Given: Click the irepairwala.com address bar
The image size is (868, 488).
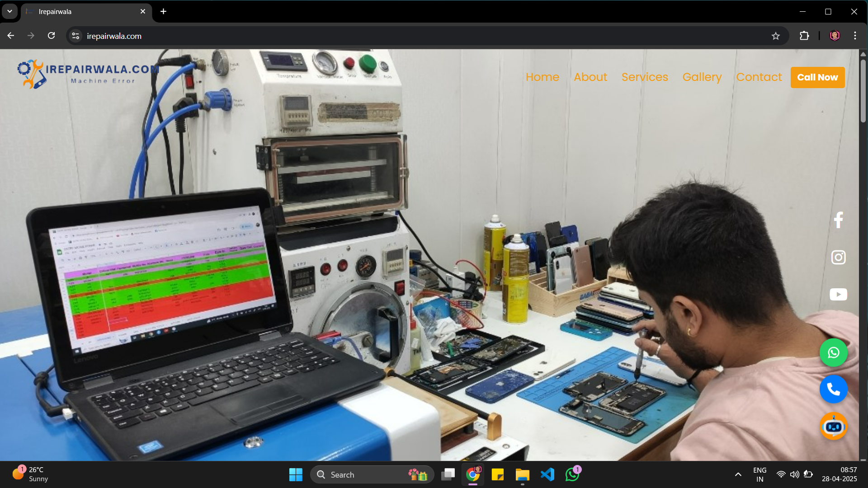Looking at the screenshot, I should (x=427, y=36).
